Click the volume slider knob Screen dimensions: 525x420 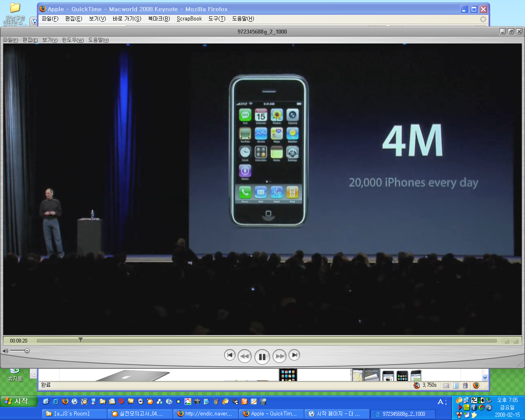(27, 351)
